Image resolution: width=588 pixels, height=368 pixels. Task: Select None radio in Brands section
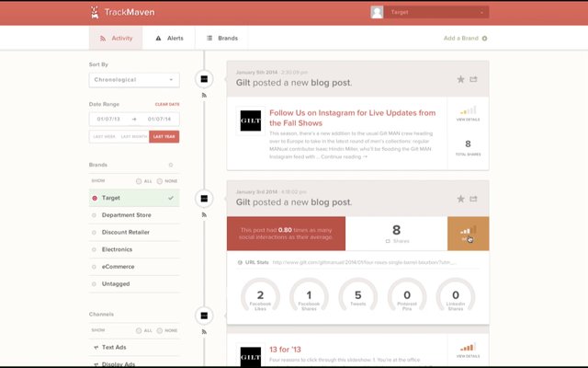pyautogui.click(x=160, y=181)
